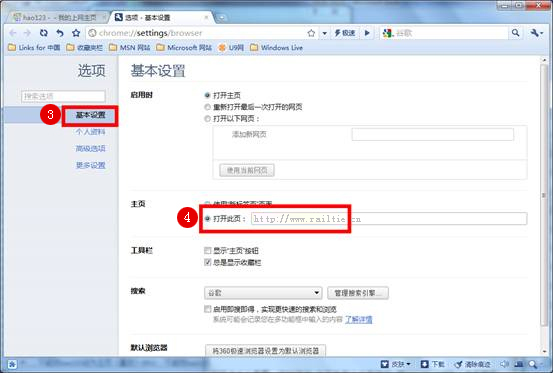This screenshot has width=553, height=373.
Task: Toggle the speaker mute icon in status bar
Action: point(504,364)
